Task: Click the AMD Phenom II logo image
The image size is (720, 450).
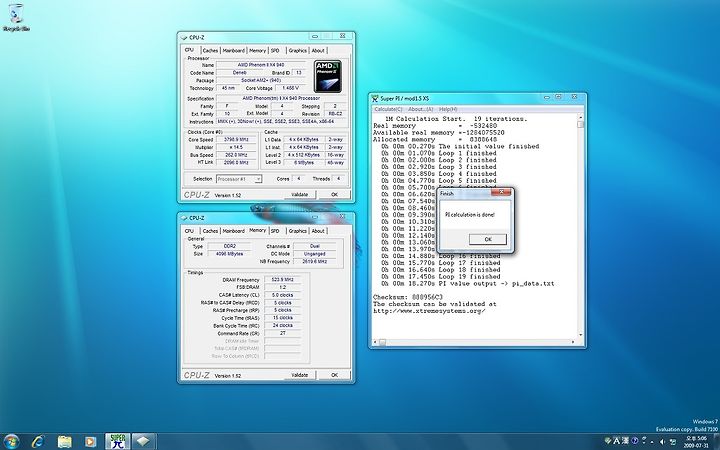Action: click(x=327, y=76)
